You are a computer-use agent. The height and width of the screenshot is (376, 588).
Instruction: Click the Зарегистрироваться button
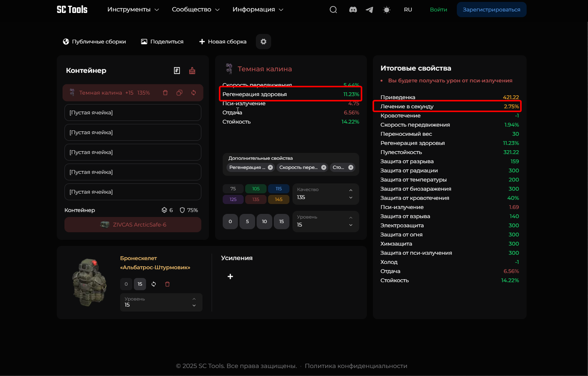491,10
